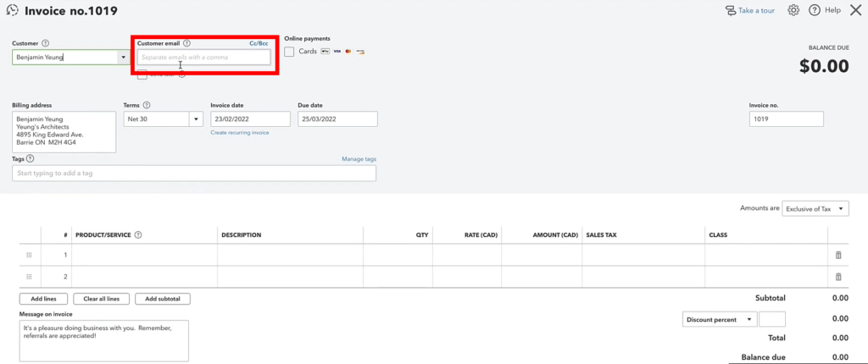868x364 pixels.
Task: Click the Add subtotal button
Action: pos(163,299)
